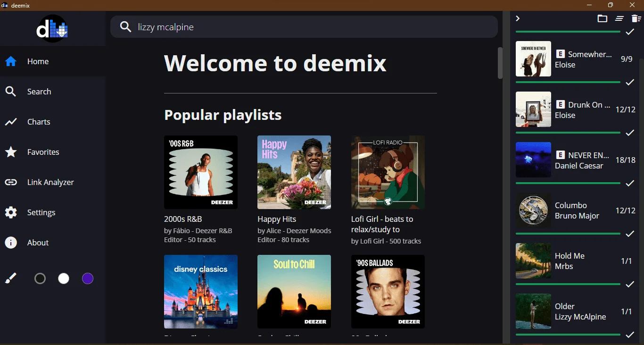Click the explicit E badge on Drunk On
This screenshot has width=644, height=345.
560,104
